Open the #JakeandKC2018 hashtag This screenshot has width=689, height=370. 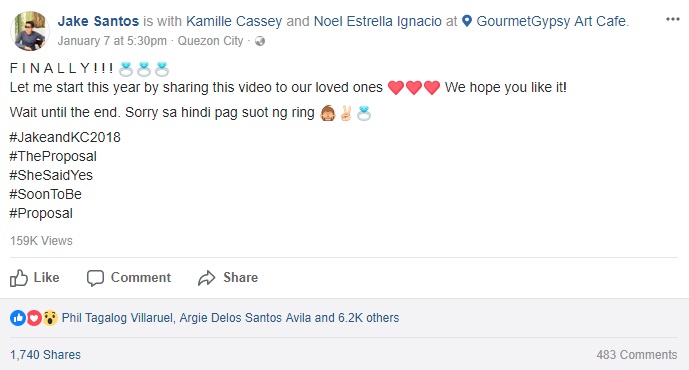point(65,137)
